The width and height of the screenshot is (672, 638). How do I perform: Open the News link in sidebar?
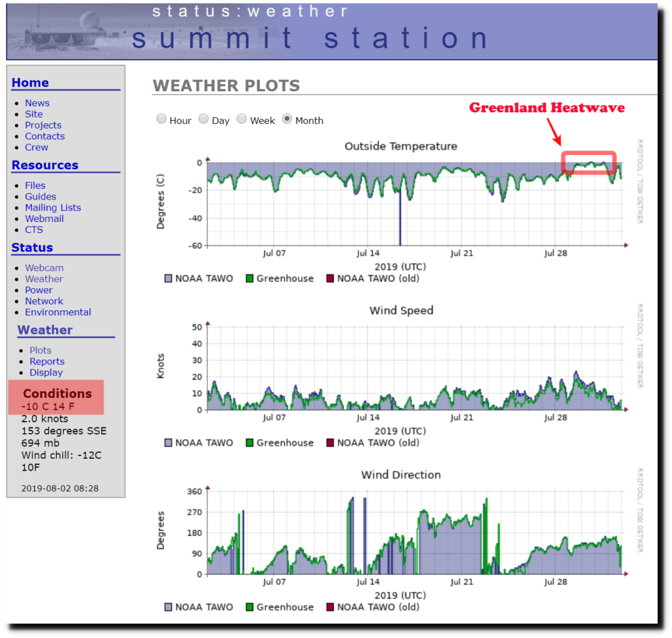pos(37,103)
